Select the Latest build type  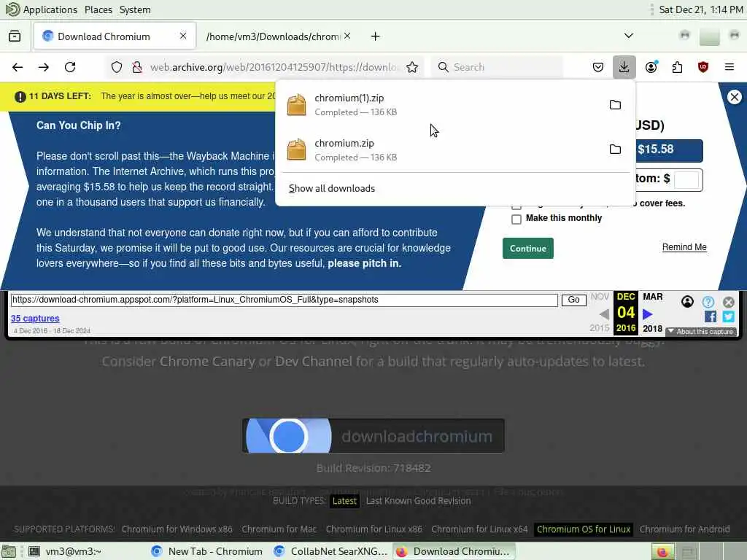[344, 501]
